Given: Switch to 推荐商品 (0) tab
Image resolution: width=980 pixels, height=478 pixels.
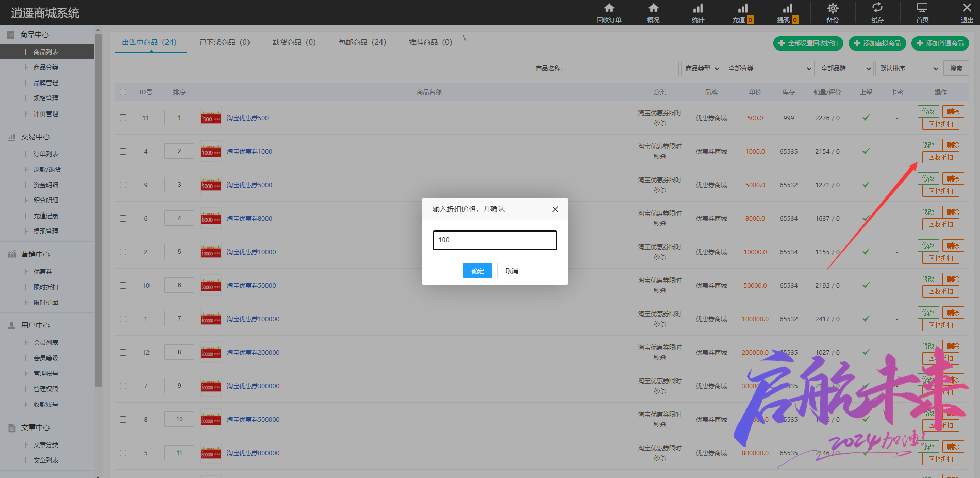Looking at the screenshot, I should (430, 42).
